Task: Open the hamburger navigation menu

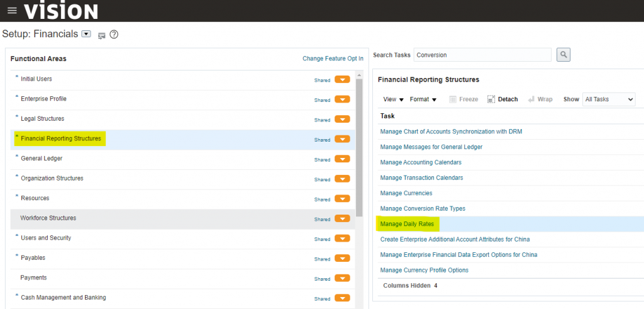Action: click(11, 11)
